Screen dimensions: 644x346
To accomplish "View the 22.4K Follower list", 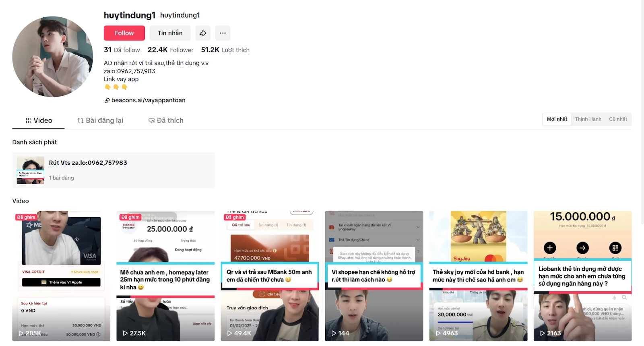I will tap(170, 50).
